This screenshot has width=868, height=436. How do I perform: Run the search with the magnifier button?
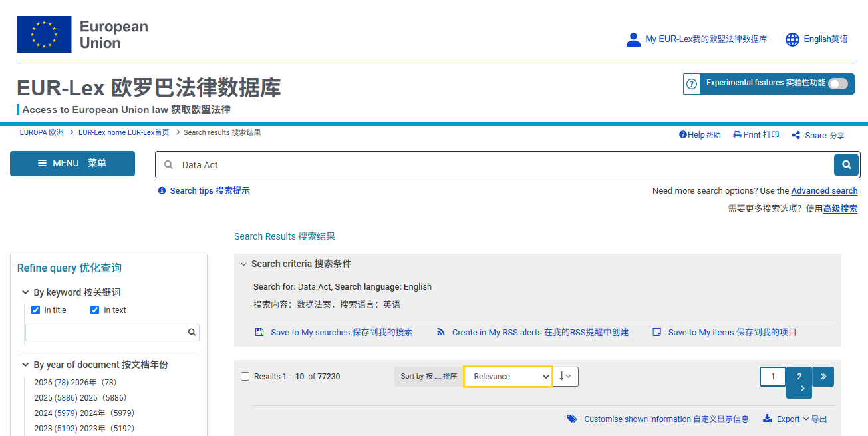(845, 164)
